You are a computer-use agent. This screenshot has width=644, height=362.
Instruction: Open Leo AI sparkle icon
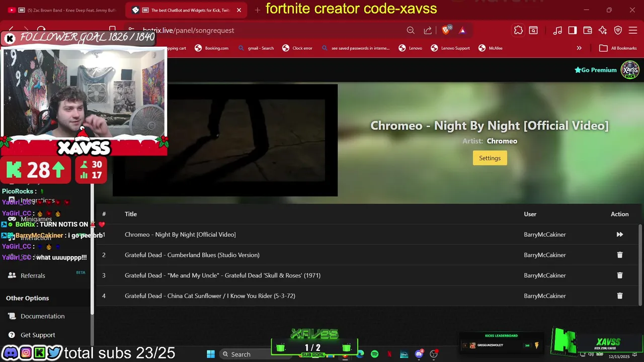603,30
